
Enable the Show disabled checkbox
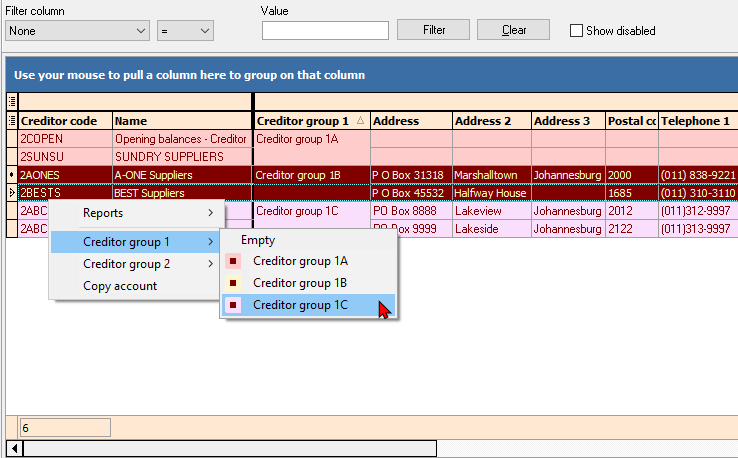coord(576,31)
